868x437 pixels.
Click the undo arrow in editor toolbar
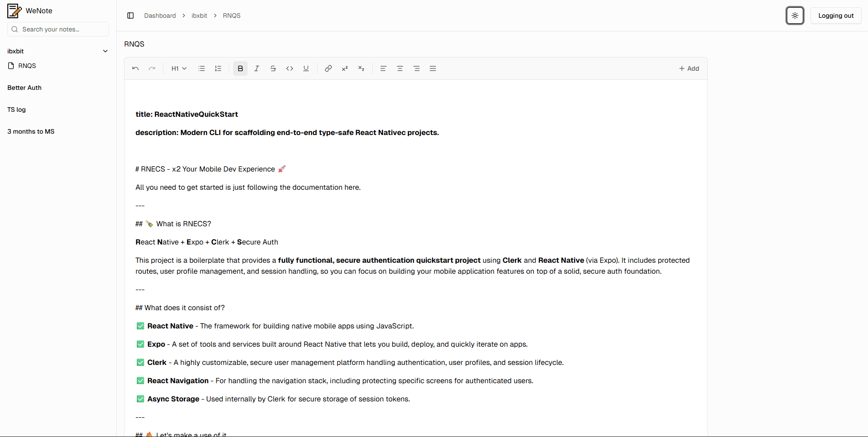[135, 68]
